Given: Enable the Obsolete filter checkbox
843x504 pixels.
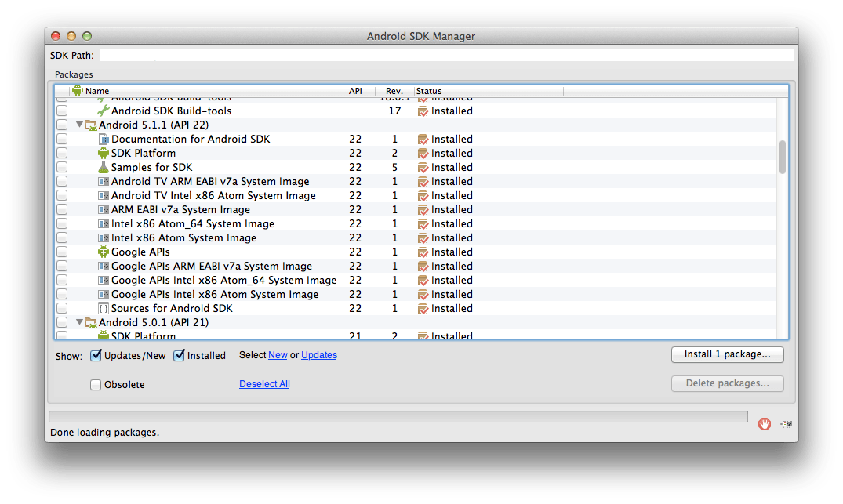Looking at the screenshot, I should (x=96, y=385).
